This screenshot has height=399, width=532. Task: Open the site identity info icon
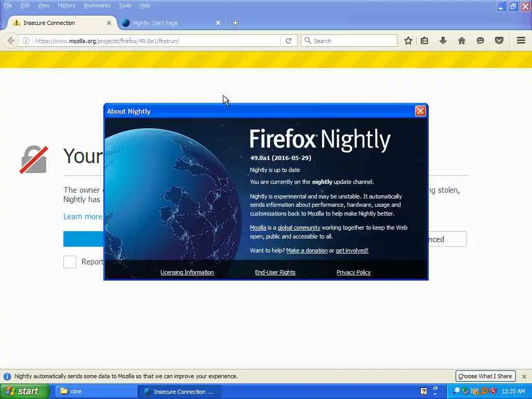(x=26, y=41)
